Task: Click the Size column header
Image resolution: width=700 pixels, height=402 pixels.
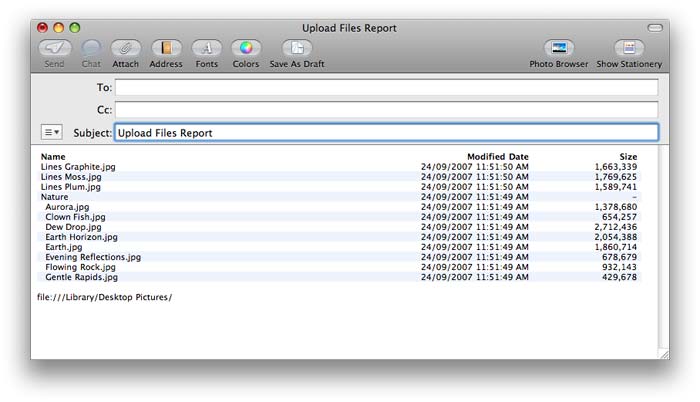Action: tap(628, 157)
